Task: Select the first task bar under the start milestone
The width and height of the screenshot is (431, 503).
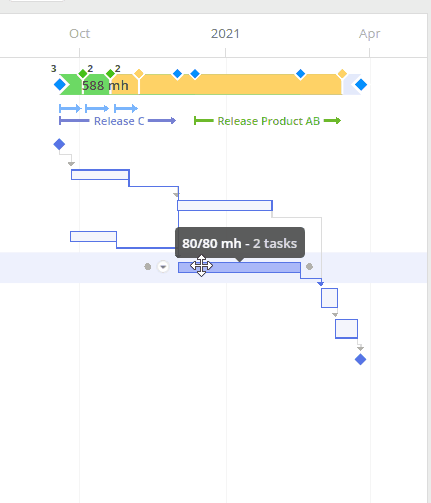Action: click(100, 175)
